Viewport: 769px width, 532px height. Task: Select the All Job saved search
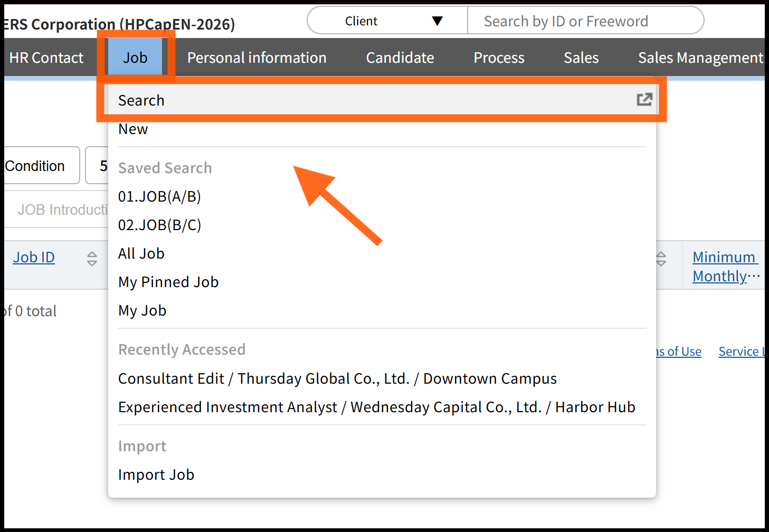coord(141,254)
